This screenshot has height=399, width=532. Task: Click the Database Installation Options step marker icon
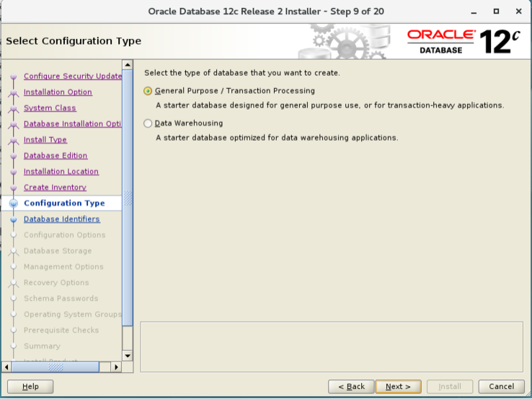14,125
